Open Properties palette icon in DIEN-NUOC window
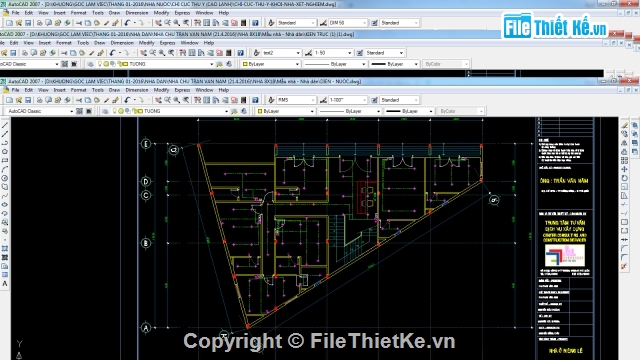 [x=198, y=100]
